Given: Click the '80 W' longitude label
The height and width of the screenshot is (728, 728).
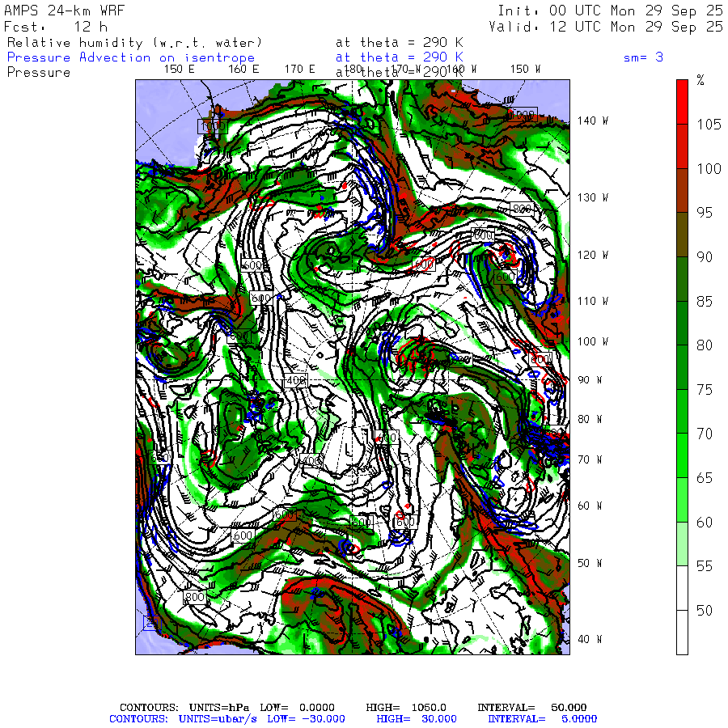Looking at the screenshot, I should tap(590, 419).
